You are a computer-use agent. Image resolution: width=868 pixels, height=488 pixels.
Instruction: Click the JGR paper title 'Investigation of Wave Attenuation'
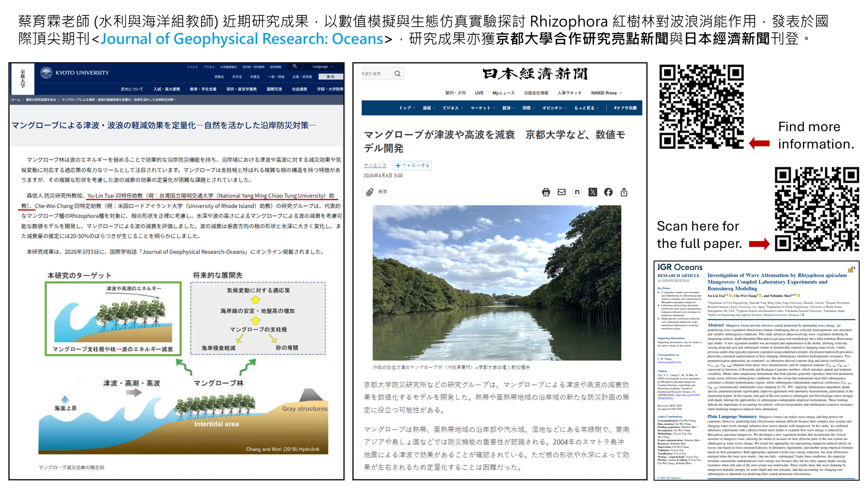pos(777,282)
